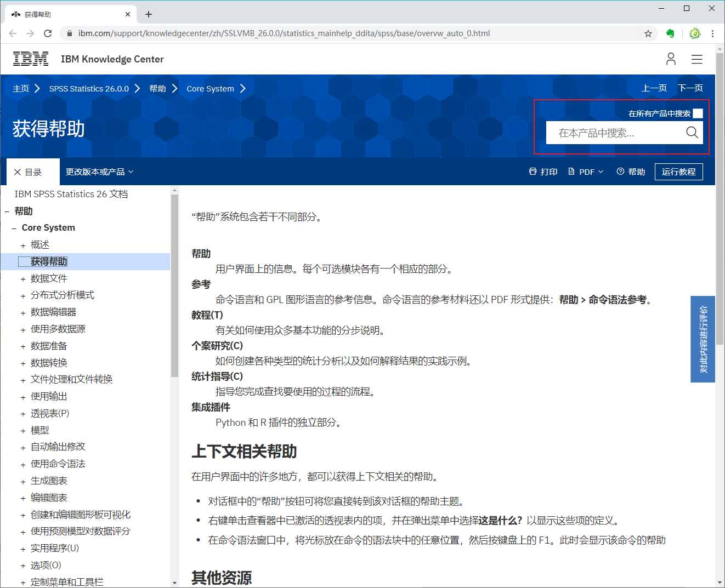Click the tree panel scrollbar thumb
Viewport: 725px width, 588px height.
[174, 286]
